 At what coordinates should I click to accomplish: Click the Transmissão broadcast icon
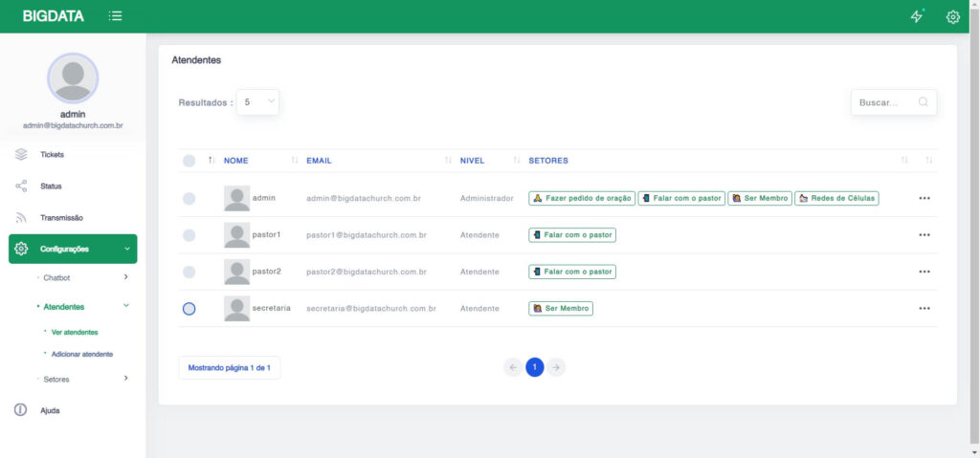click(x=21, y=218)
